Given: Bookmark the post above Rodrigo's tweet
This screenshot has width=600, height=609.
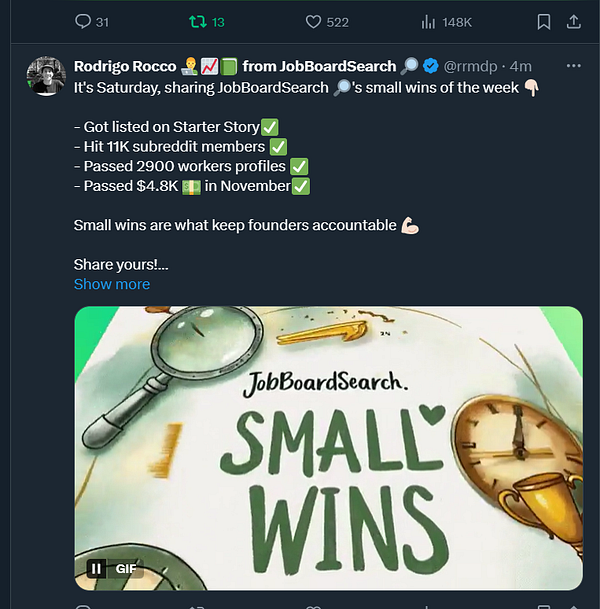Looking at the screenshot, I should 544,21.
